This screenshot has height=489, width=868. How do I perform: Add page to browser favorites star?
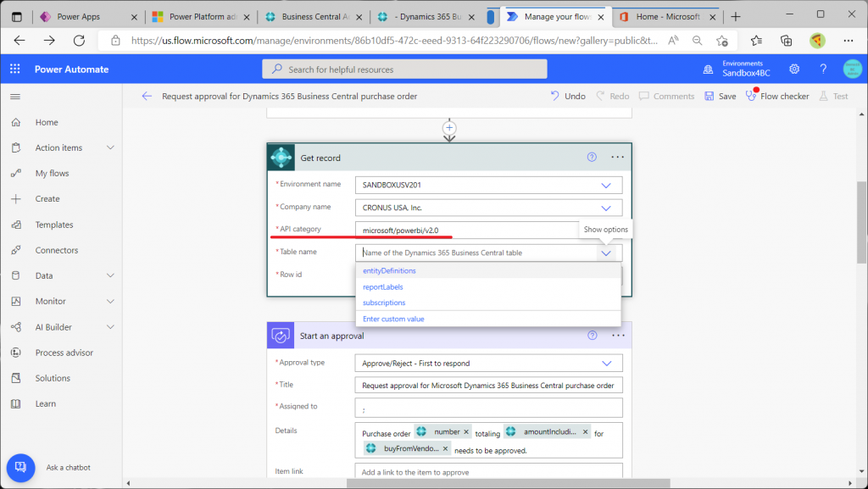coord(722,41)
